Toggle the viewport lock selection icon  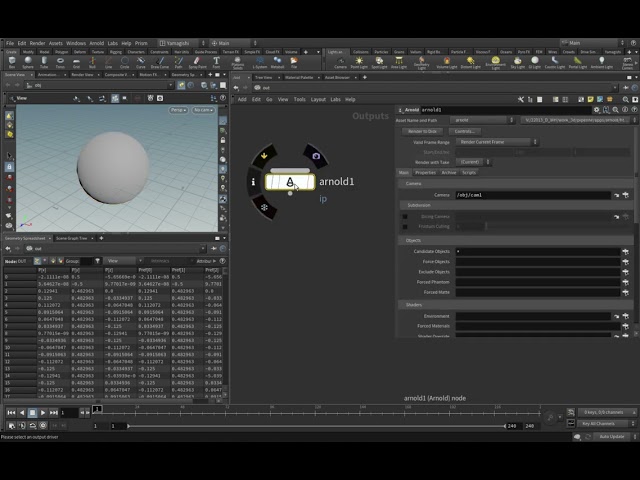pos(9,167)
